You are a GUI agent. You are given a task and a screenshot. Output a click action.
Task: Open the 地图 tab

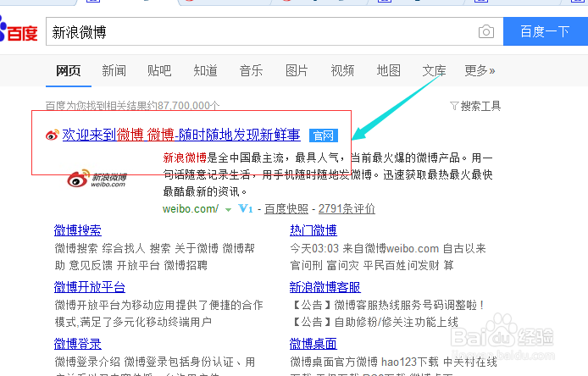(389, 70)
